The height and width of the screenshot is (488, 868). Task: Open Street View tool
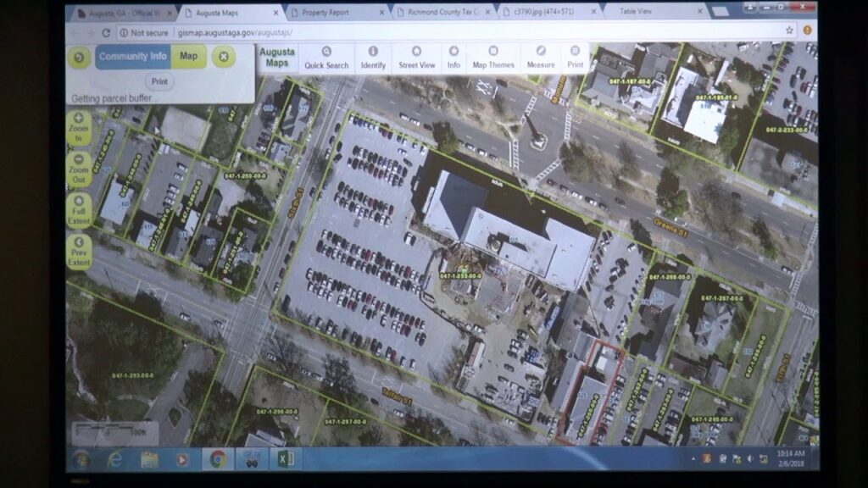[417, 58]
